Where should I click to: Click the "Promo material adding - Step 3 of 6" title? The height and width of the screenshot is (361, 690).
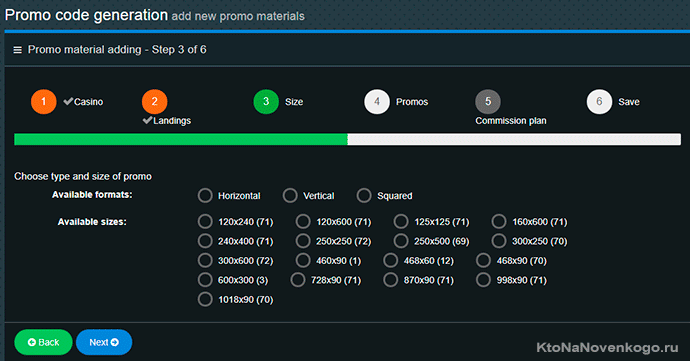click(117, 49)
